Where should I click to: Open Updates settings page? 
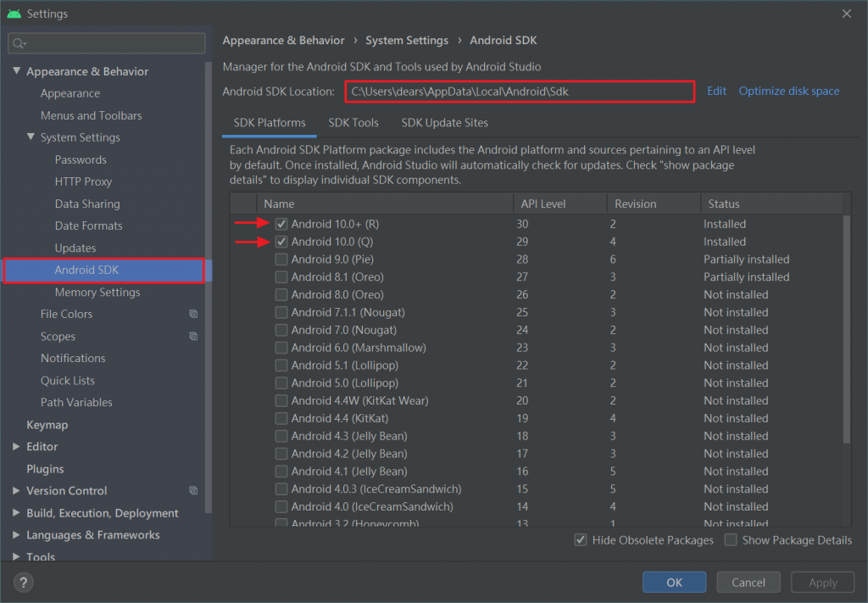click(x=75, y=248)
